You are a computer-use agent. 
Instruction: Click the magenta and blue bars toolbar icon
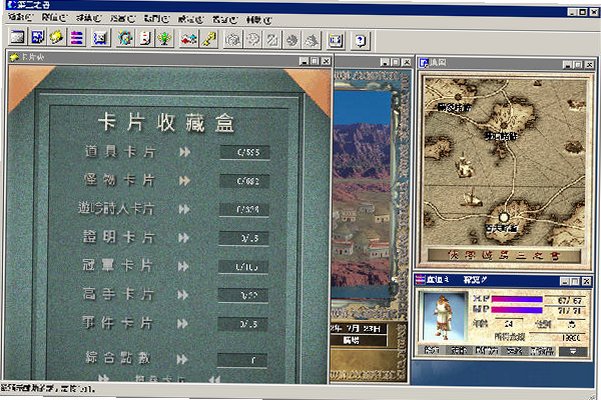(76, 38)
